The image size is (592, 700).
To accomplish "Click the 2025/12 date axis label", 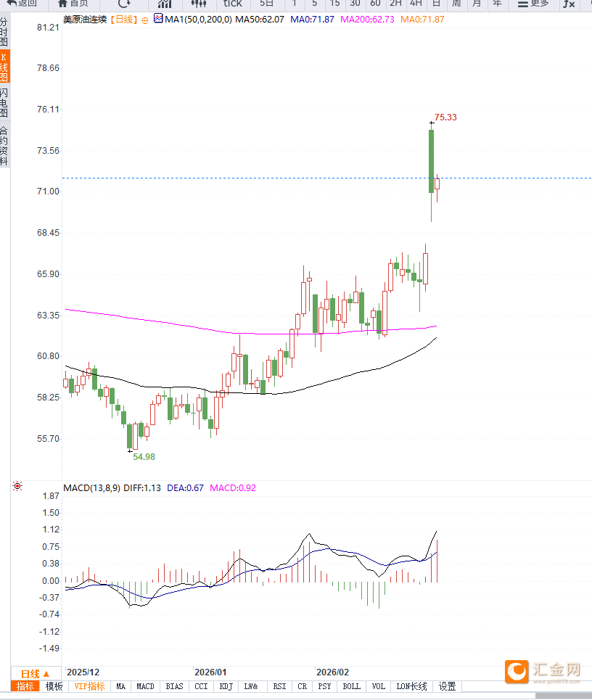I will [83, 672].
